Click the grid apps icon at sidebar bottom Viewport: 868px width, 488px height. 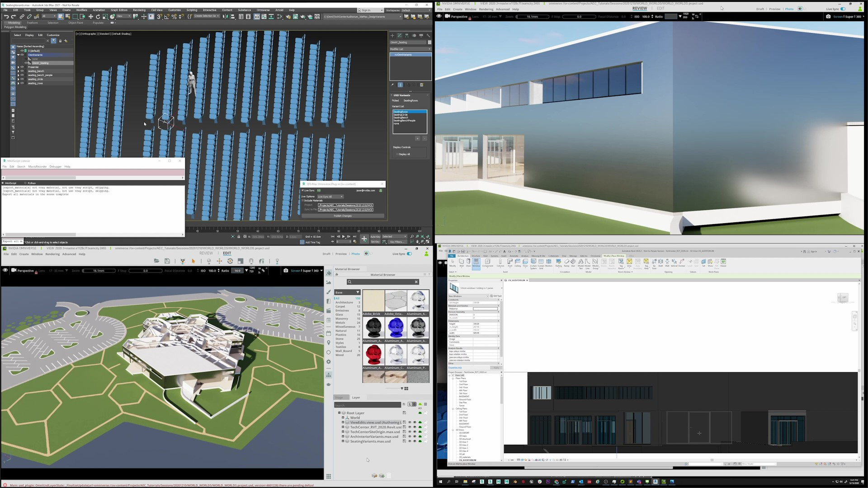tap(329, 476)
